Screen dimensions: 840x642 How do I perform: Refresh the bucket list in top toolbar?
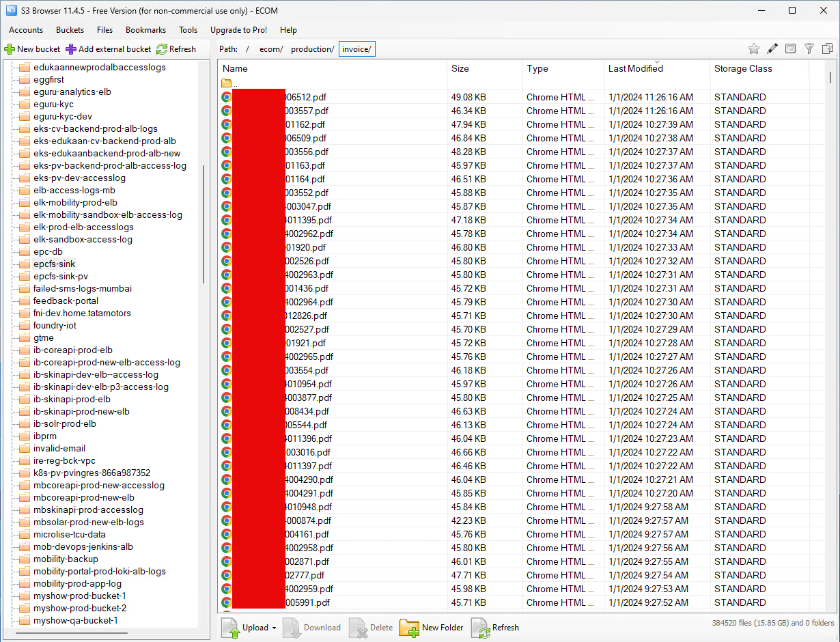coord(176,49)
